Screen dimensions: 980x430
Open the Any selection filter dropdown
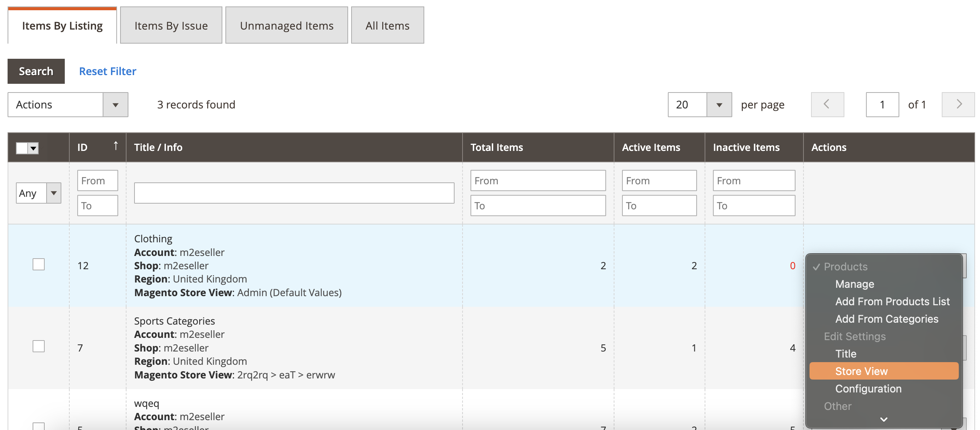tap(54, 193)
